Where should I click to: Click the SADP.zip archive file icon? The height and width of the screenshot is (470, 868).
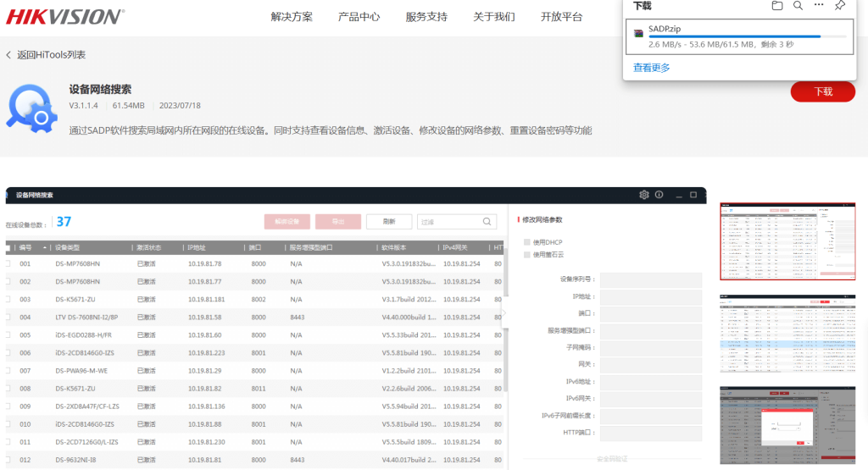638,33
